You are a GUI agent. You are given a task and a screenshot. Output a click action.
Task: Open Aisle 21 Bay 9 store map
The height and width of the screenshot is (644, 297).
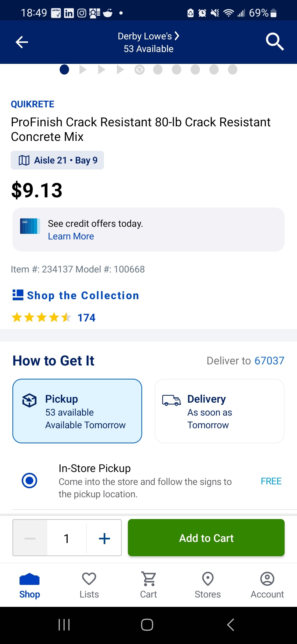click(57, 160)
